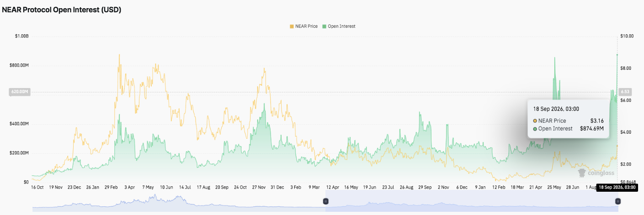Click the 6.53 marker on right axis
The height and width of the screenshot is (215, 644).
(x=625, y=92)
